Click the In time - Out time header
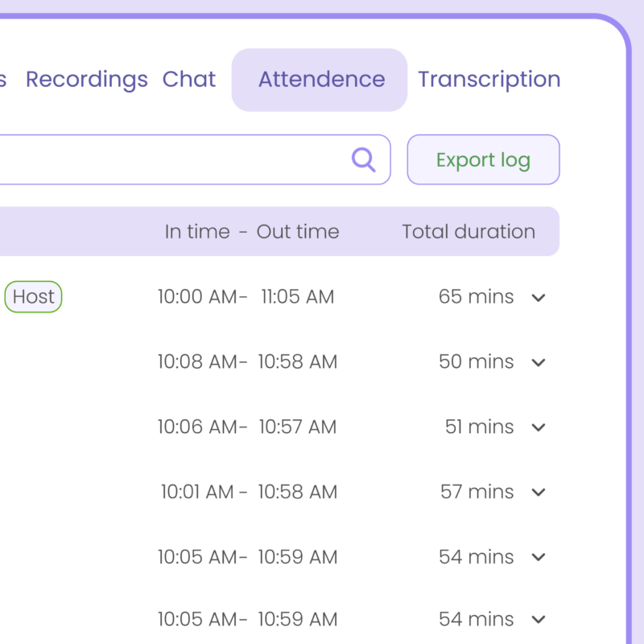 (252, 232)
